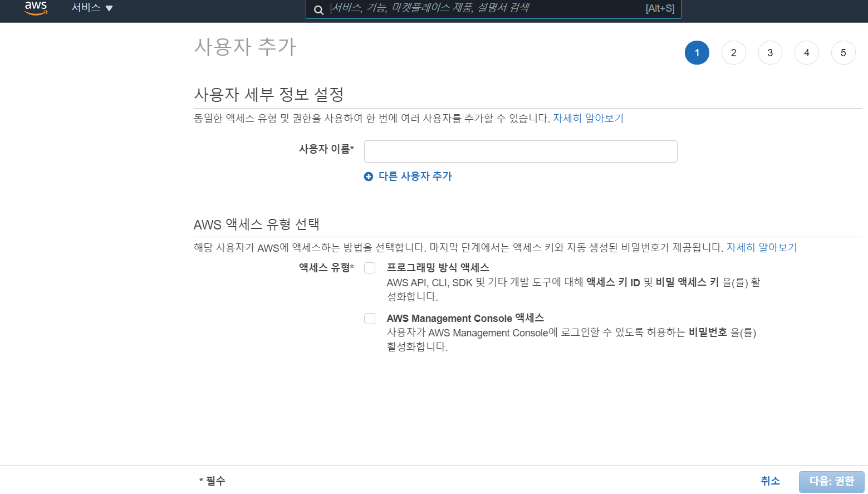Image resolution: width=868 pixels, height=494 pixels.
Task: Go to wizard step 1 circle
Action: click(697, 53)
